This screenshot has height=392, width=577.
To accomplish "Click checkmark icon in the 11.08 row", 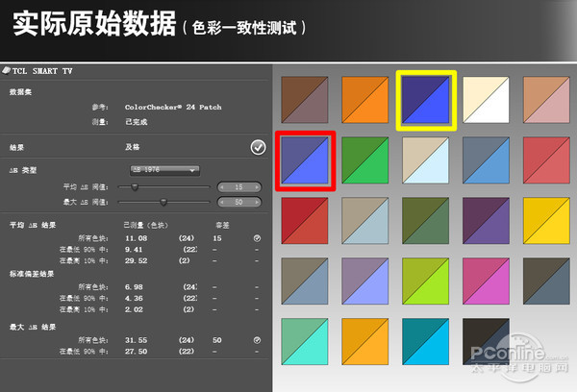I will tap(257, 238).
